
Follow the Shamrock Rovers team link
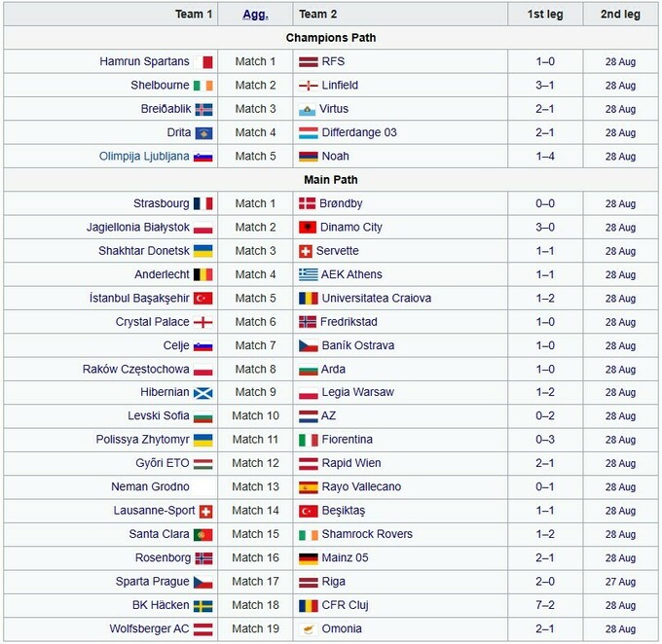click(x=367, y=534)
